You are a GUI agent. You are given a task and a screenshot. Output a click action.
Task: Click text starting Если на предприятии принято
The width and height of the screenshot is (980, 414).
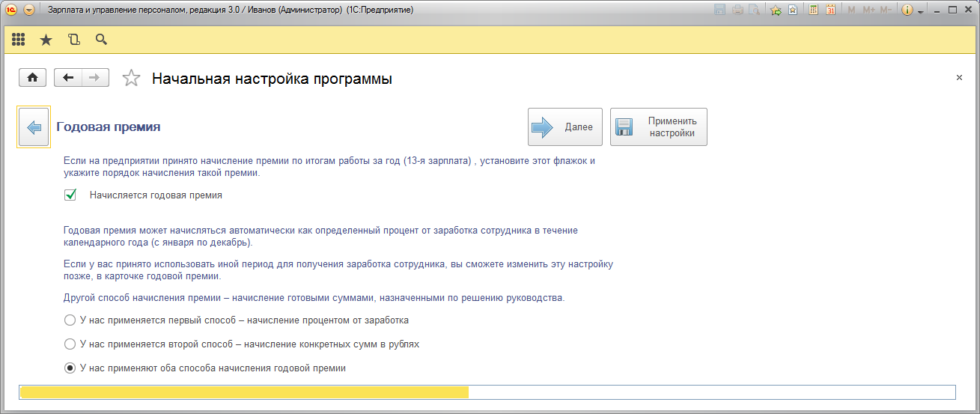[x=329, y=167]
